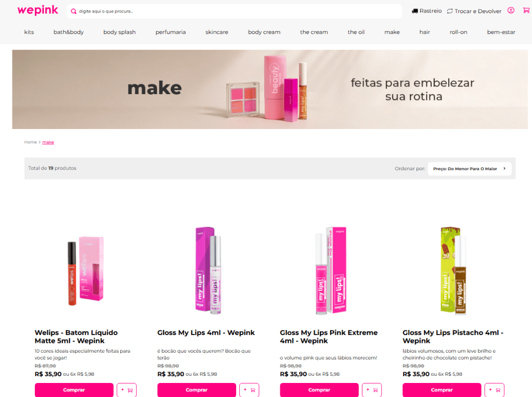532x397 pixels.
Task: Open the user account icon
Action: [x=511, y=10]
